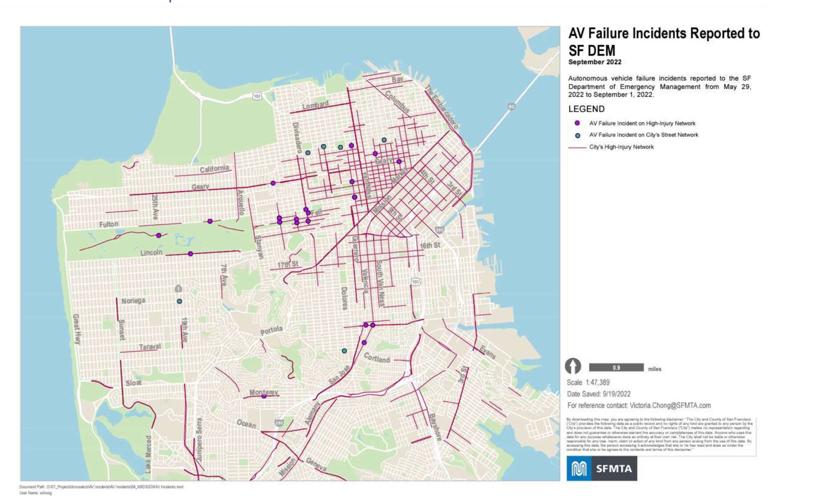The width and height of the screenshot is (821, 500).
Task: Click the purple incident dot near Lincoln
Action: pyautogui.click(x=190, y=254)
